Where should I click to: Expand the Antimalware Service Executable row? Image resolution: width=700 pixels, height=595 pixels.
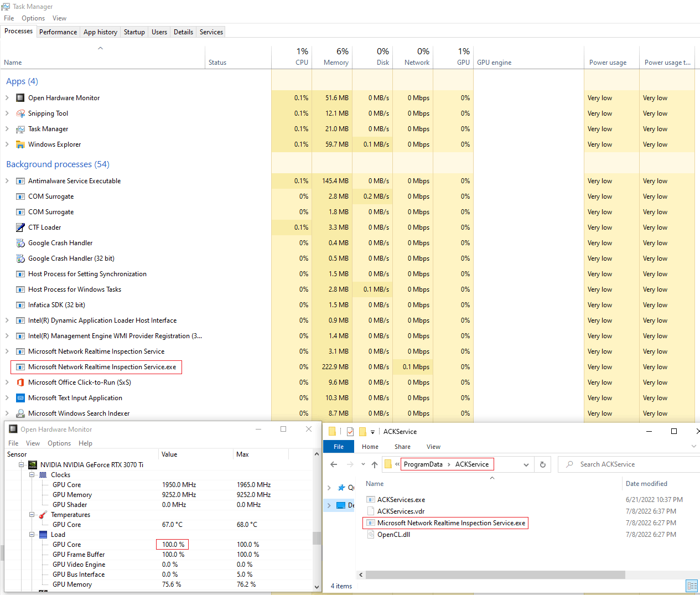[7, 181]
